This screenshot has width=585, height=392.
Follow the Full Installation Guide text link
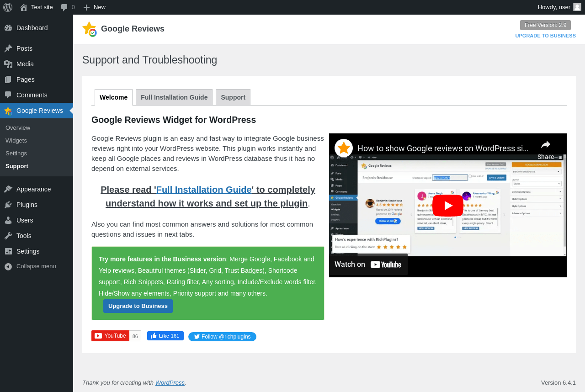tap(204, 190)
